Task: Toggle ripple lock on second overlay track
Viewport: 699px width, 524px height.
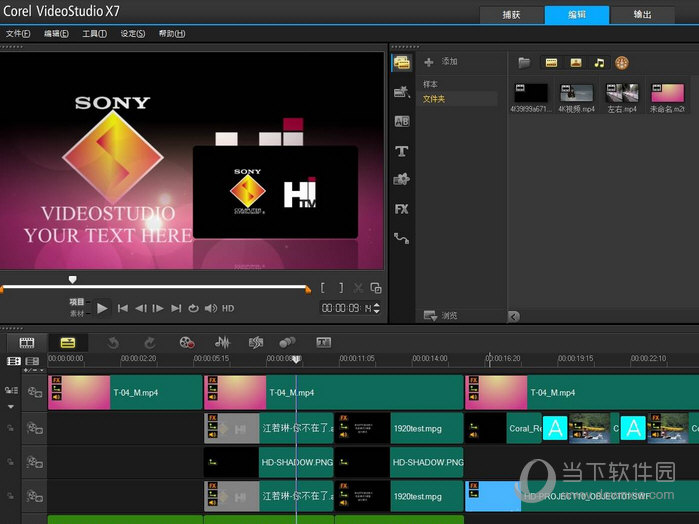Action: [x=10, y=462]
